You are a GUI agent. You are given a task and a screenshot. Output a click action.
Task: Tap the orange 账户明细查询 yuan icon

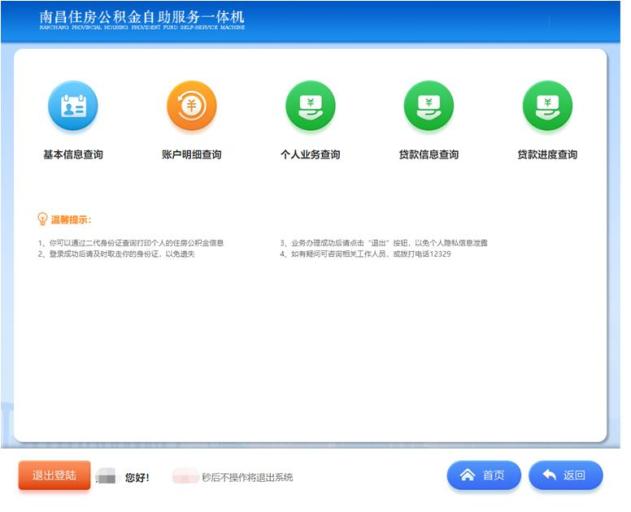tap(191, 106)
